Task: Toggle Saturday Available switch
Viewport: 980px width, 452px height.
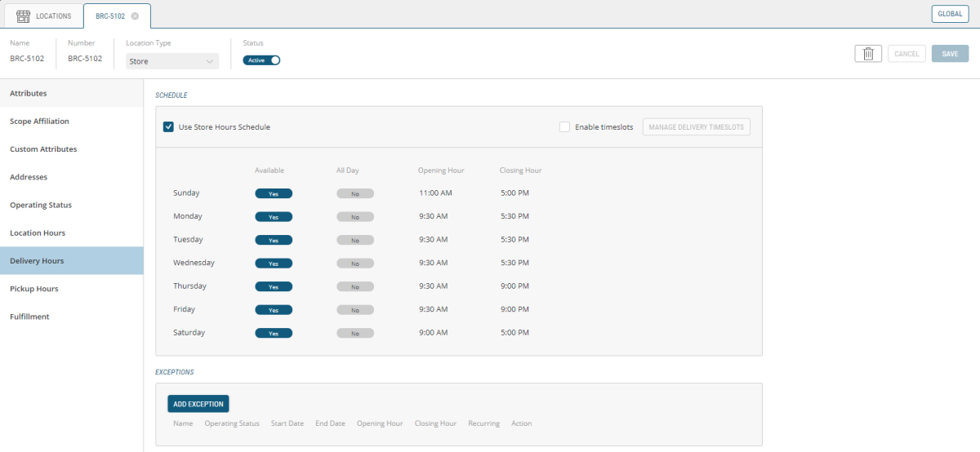Action: [x=274, y=334]
